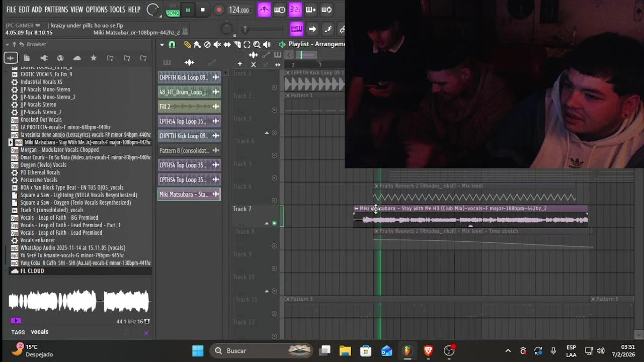Open the HELP menu
Viewport: 644px width, 362px height.
pyautogui.click(x=134, y=10)
